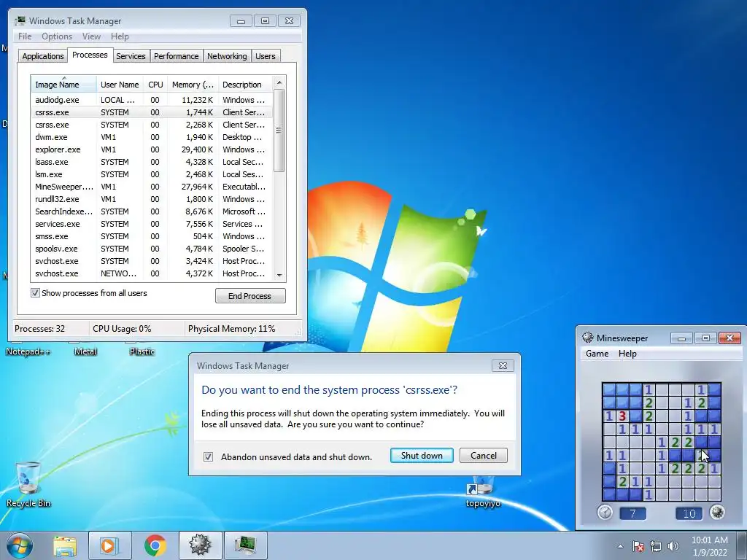Image resolution: width=747 pixels, height=560 pixels.
Task: Select the MineSweeper process row
Action: (x=152, y=187)
